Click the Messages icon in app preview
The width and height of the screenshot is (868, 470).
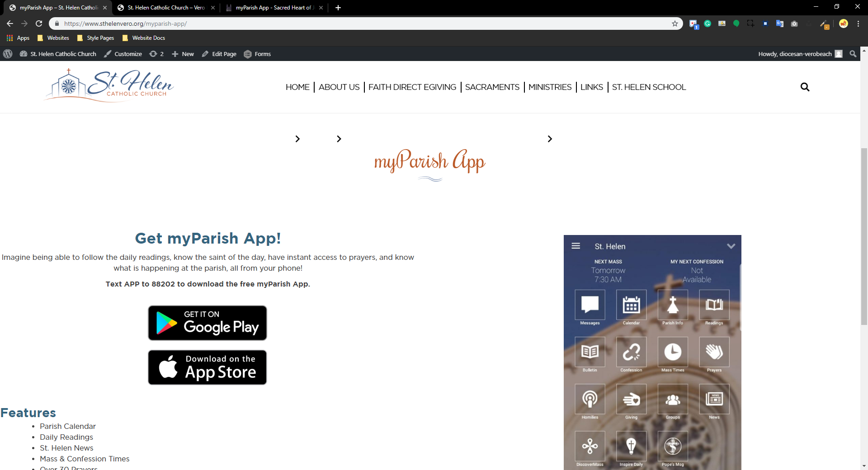590,305
